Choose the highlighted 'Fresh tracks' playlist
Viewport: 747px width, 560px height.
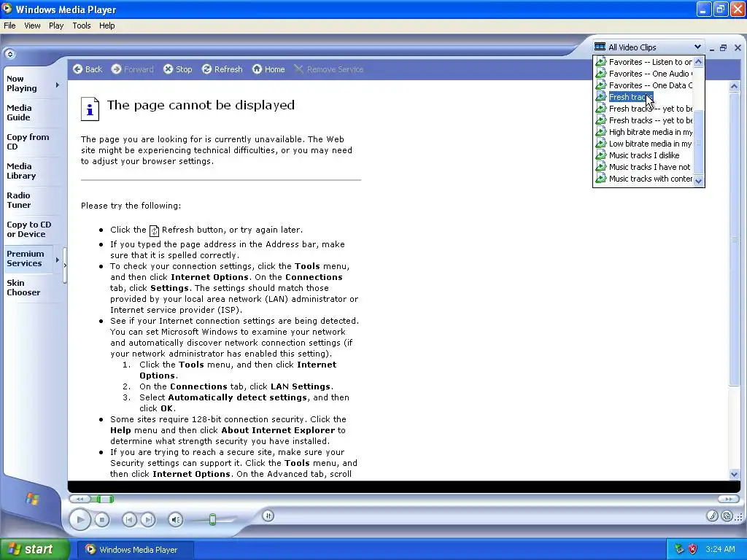pyautogui.click(x=631, y=97)
